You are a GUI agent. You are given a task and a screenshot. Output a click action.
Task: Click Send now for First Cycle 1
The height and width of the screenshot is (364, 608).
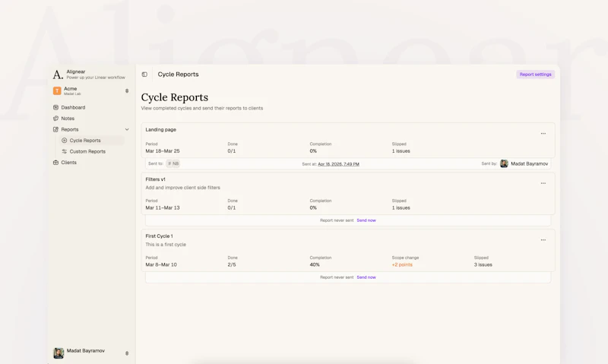[366, 277]
